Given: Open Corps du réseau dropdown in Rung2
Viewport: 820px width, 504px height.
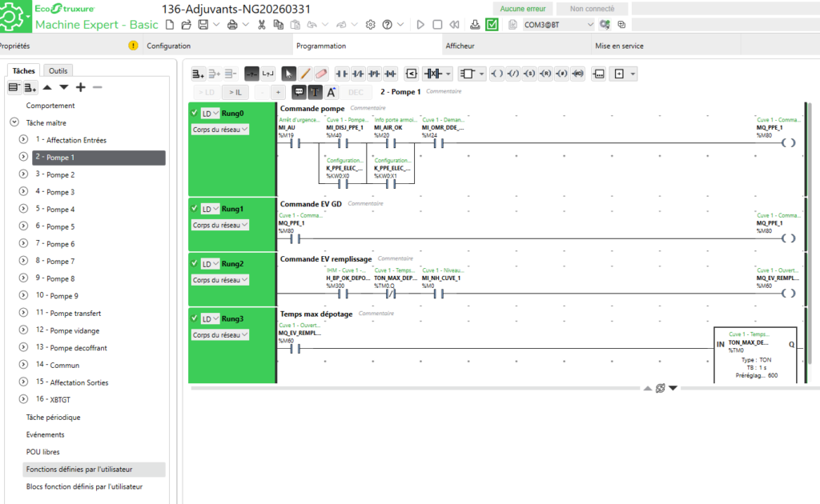Looking at the screenshot, I should click(x=220, y=280).
